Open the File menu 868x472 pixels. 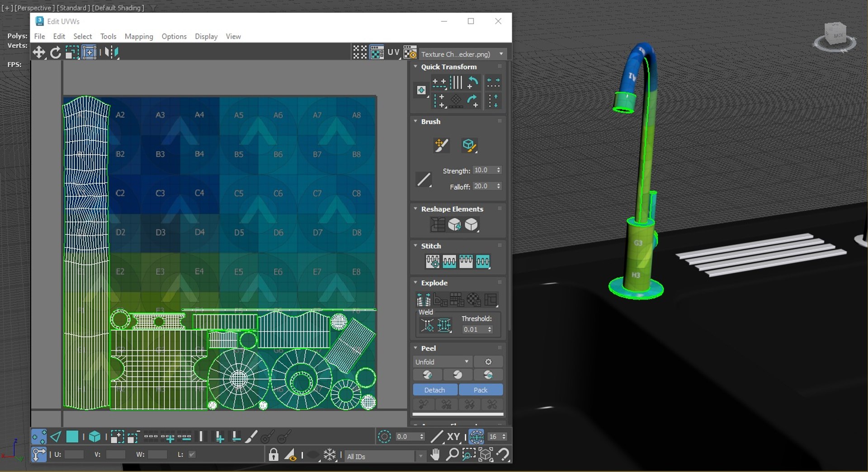(40, 37)
